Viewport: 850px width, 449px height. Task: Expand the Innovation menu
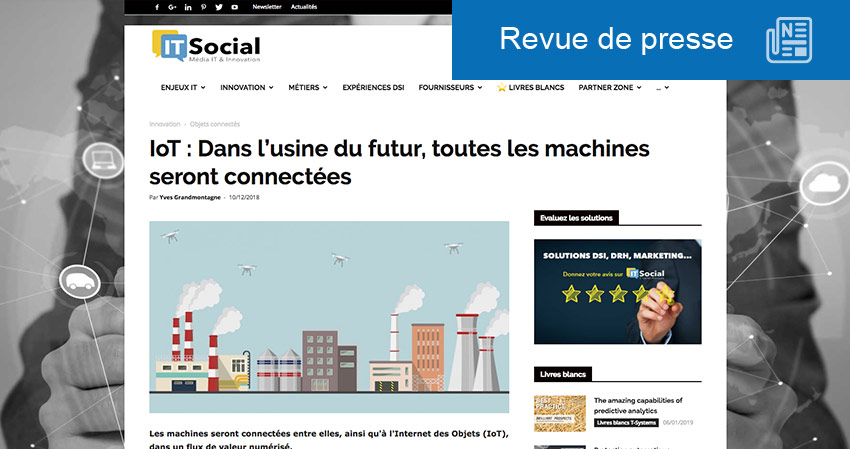(x=246, y=88)
